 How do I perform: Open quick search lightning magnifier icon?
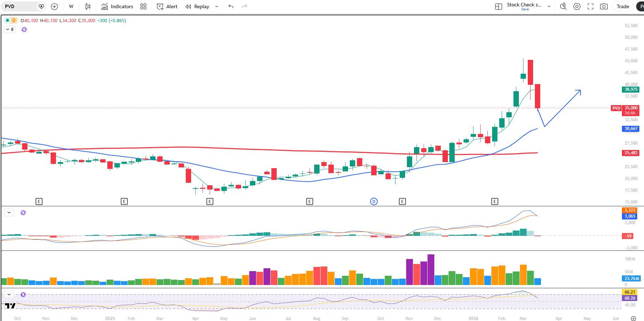pyautogui.click(x=563, y=6)
